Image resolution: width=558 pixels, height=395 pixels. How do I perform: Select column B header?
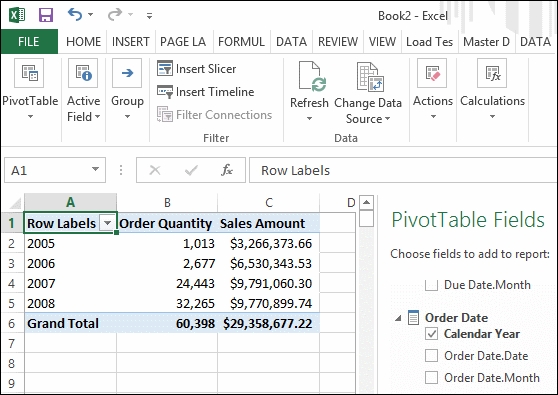coord(167,202)
